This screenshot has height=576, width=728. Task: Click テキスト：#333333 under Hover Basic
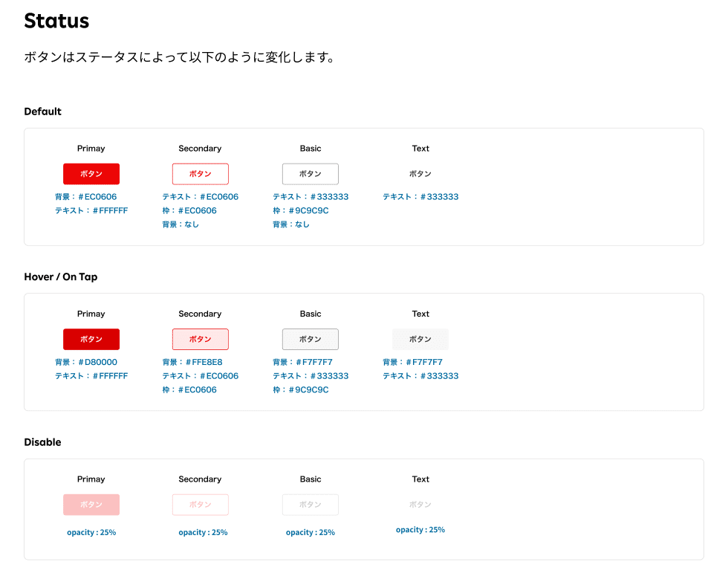[x=311, y=376]
